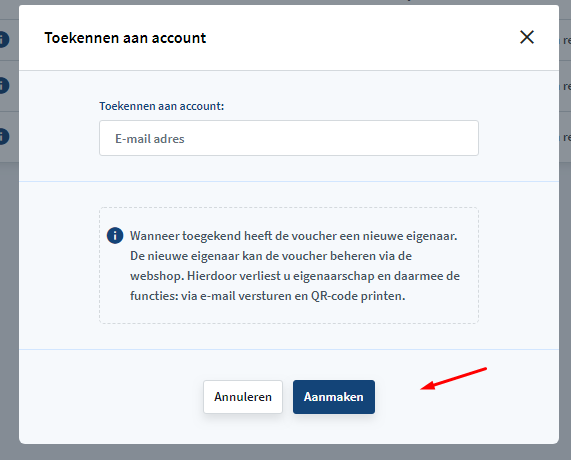
Task: Focus the E-mail adres input field
Action: click(289, 138)
